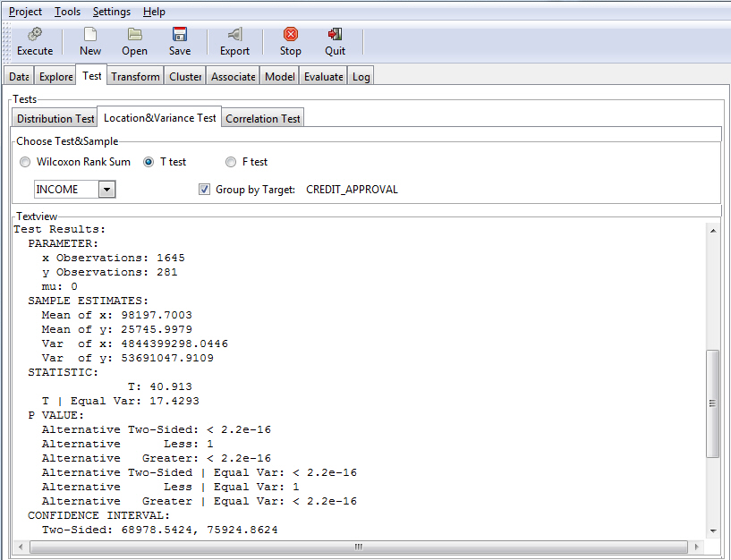
Task: Select Wilcoxon Rank Sum radio button
Action: (x=25, y=162)
